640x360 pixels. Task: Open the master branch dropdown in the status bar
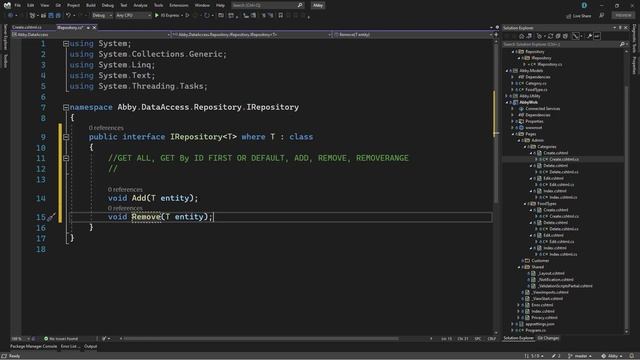click(580, 356)
